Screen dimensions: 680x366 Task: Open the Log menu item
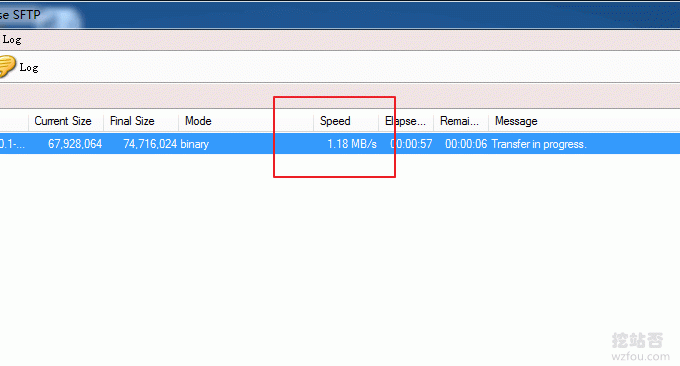coord(12,40)
